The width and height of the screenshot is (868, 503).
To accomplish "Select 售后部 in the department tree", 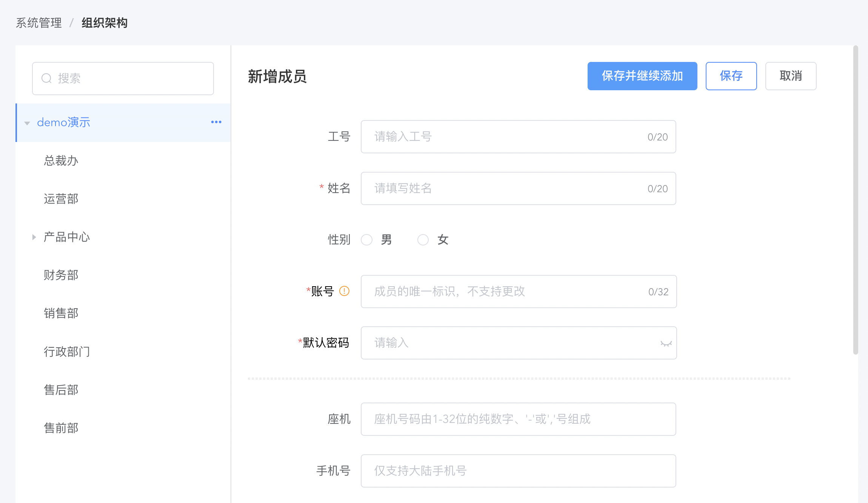I will click(x=61, y=390).
